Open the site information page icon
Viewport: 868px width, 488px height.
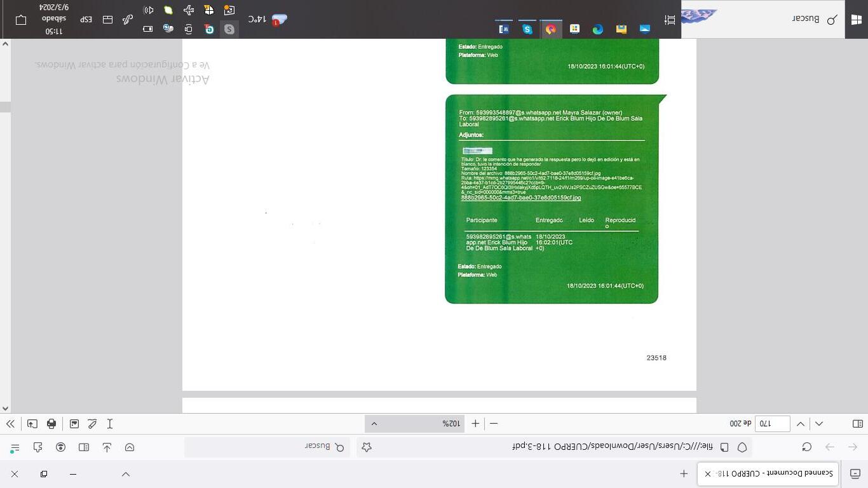coord(724,447)
